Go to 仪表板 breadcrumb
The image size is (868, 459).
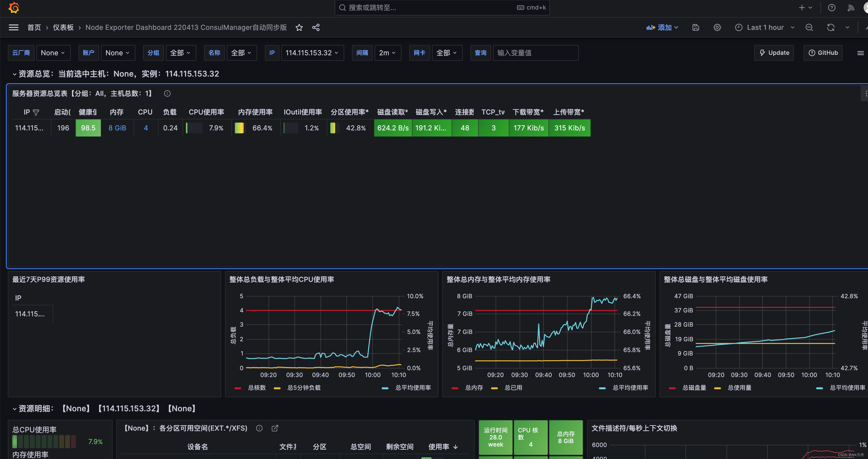click(x=63, y=28)
